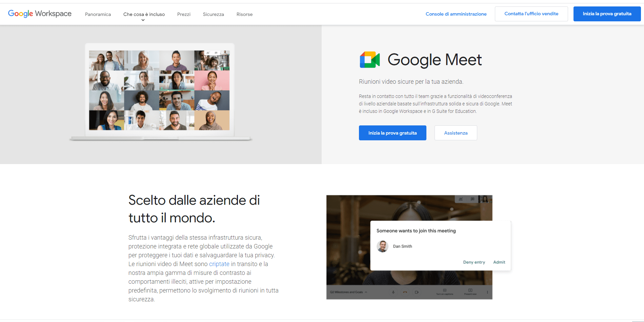
Task: Click the Assistenza button
Action: pyautogui.click(x=456, y=133)
